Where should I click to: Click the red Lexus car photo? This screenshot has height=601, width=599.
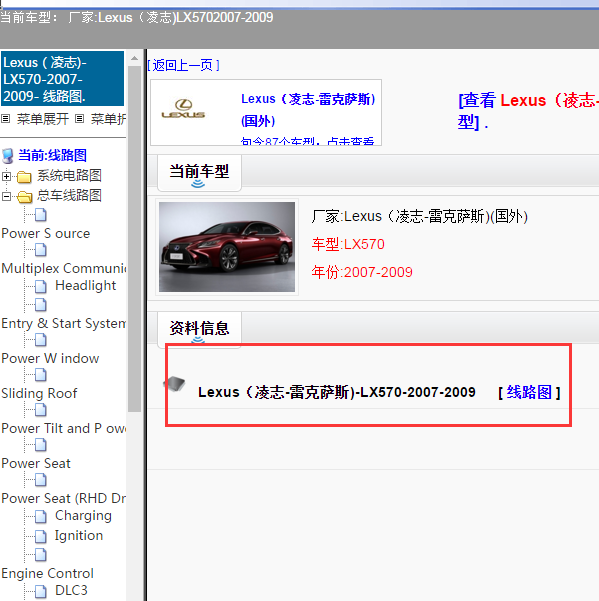[x=227, y=247]
